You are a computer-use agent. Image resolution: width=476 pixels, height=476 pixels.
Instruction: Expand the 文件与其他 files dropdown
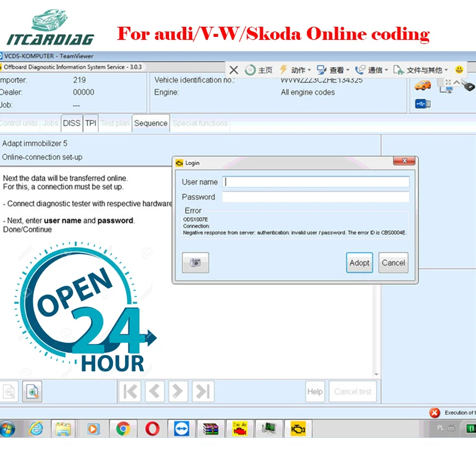(x=421, y=70)
